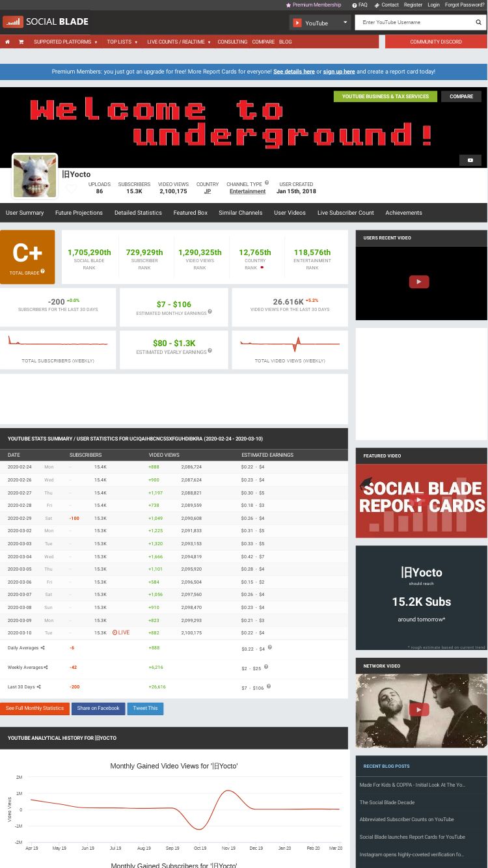Click the help icon in Daily Averages earnings
Screen dimensions: 488x868
click(270, 647)
